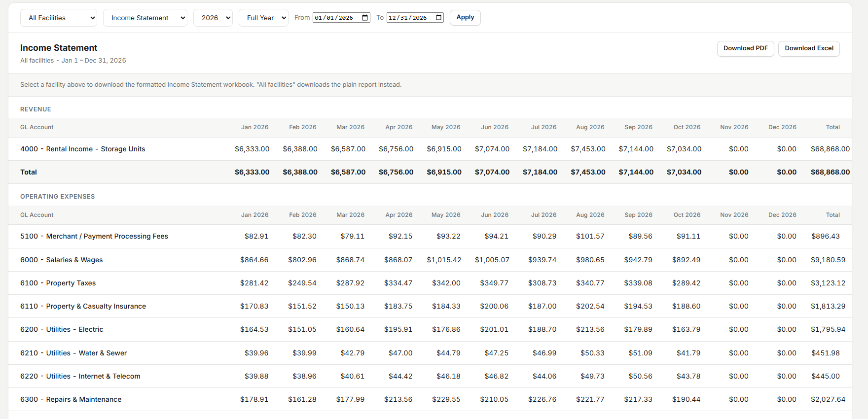Click $6,333.00 in the 4000 Rental Income row
The image size is (868, 419).
(x=252, y=149)
